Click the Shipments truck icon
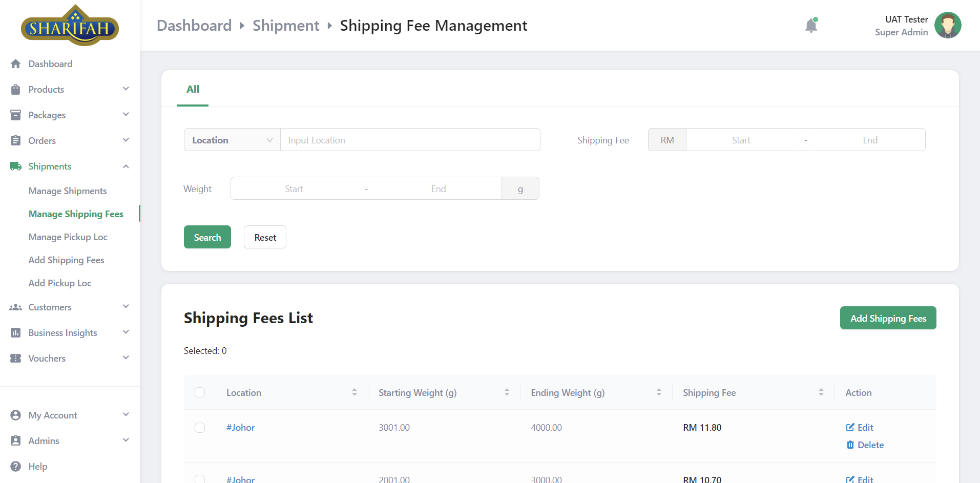 point(16,166)
